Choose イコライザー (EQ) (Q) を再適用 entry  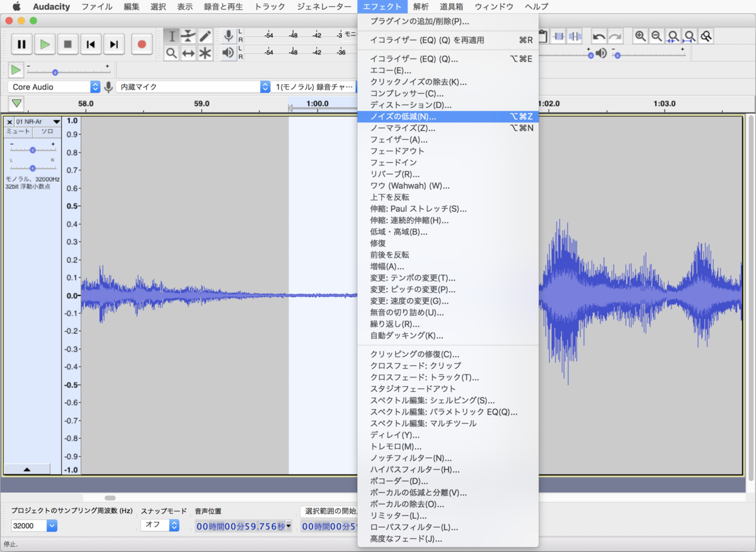(448, 40)
